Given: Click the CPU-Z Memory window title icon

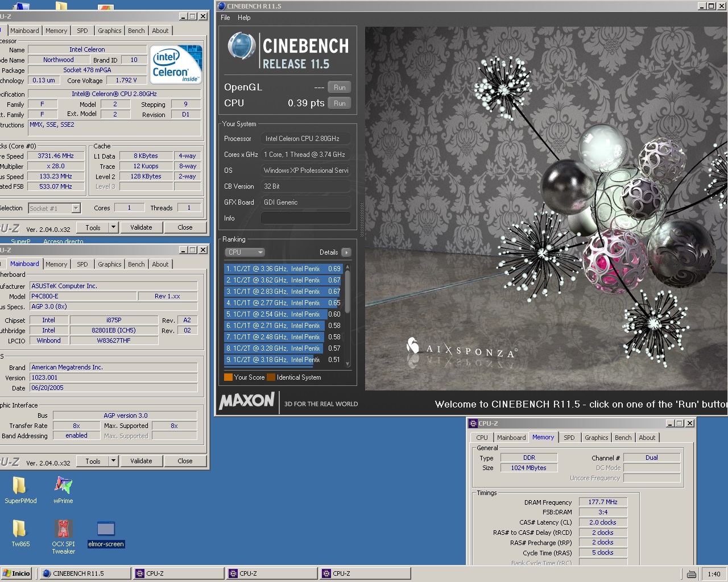Looking at the screenshot, I should 473,423.
